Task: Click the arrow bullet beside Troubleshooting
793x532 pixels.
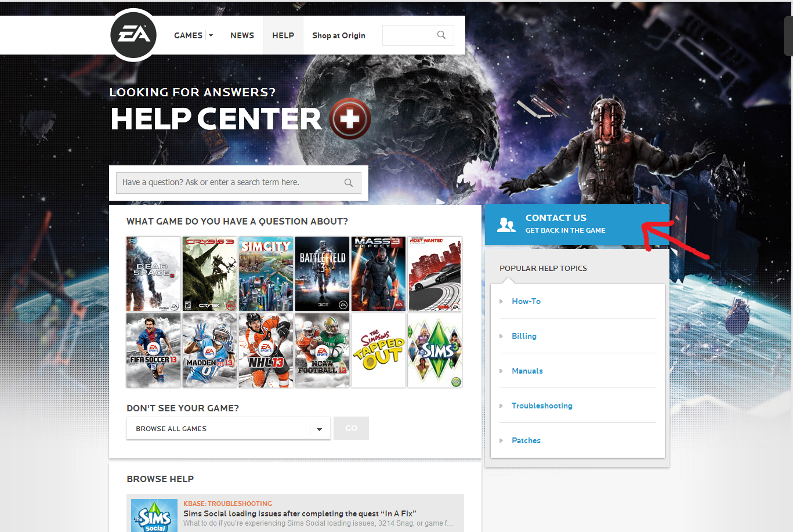Action: tap(501, 406)
